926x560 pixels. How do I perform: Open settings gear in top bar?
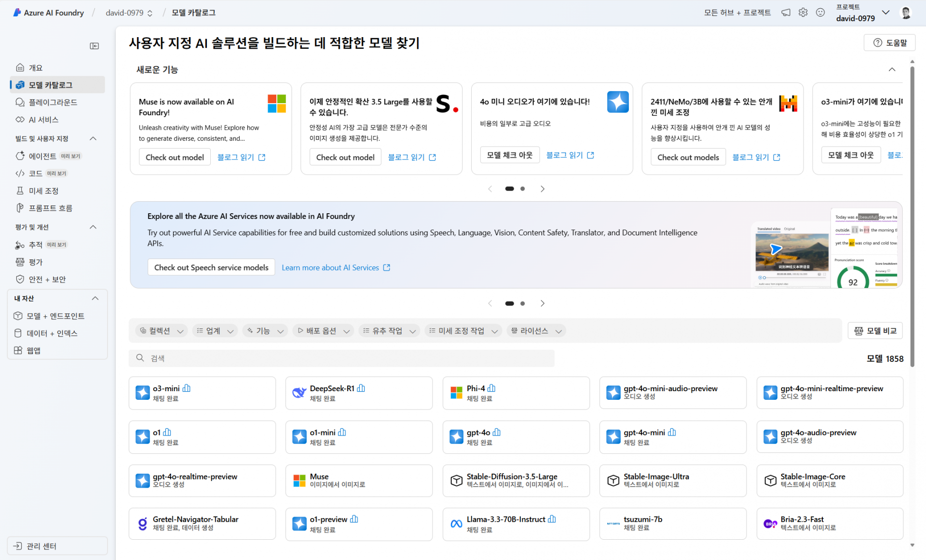tap(803, 13)
